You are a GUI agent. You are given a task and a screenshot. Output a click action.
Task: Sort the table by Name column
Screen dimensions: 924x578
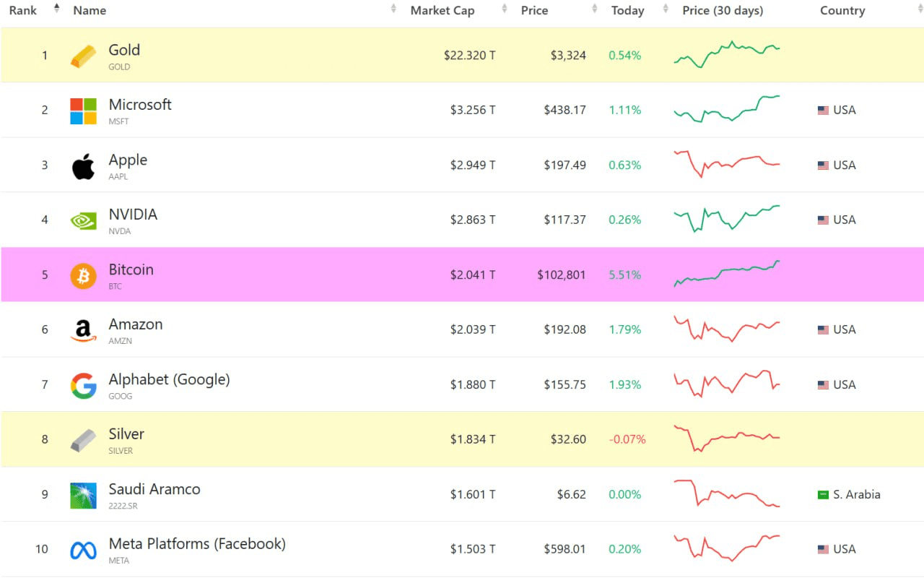tap(90, 11)
